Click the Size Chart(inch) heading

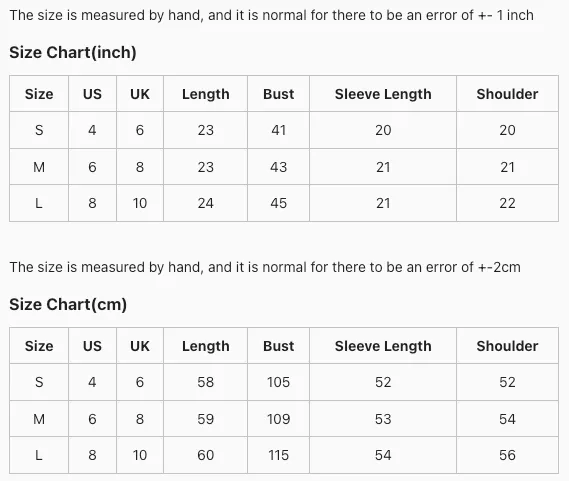point(73,53)
